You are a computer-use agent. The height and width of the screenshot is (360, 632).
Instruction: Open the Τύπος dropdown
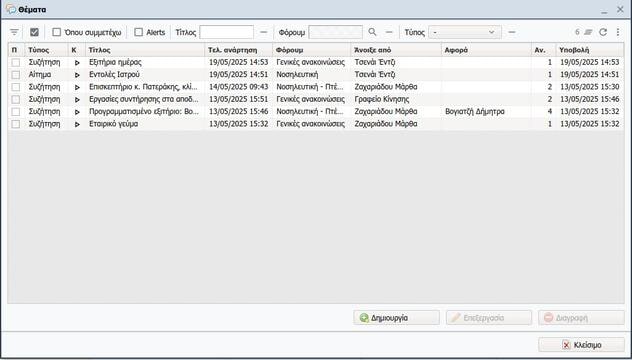pos(465,32)
